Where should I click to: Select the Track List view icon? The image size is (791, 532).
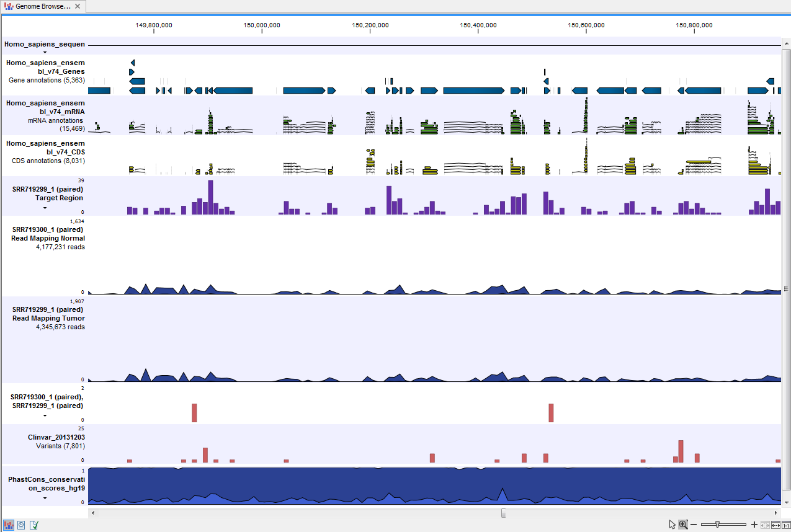pos(9,526)
